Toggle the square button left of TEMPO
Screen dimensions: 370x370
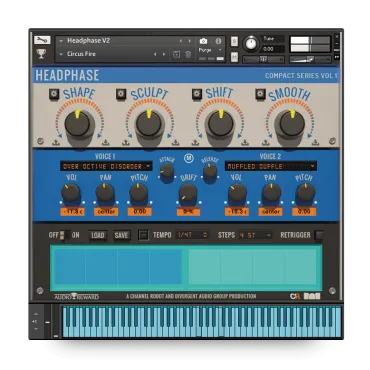click(x=143, y=235)
